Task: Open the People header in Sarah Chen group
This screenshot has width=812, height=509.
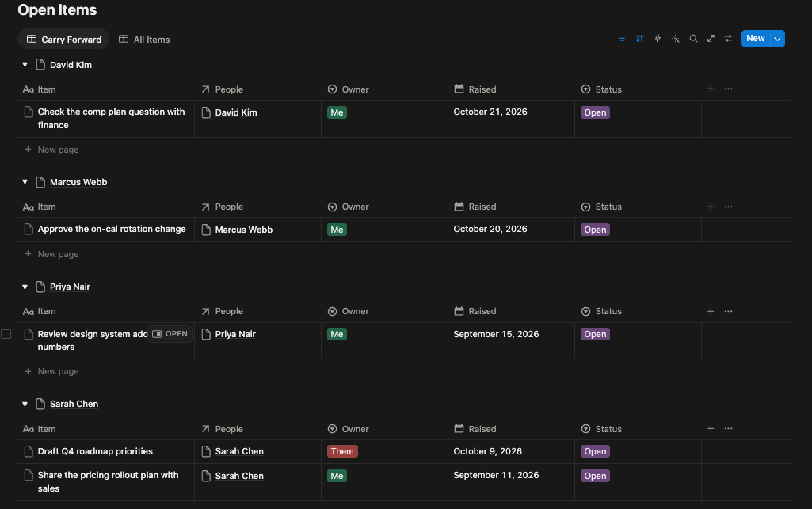Action: pos(222,429)
